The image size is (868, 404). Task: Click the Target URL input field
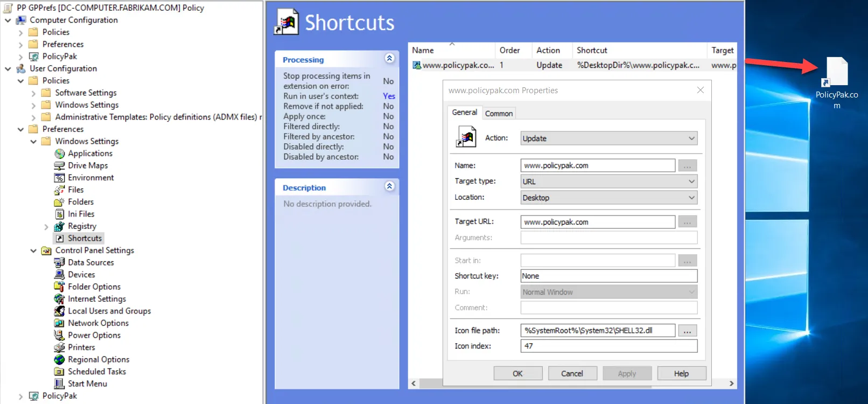click(598, 222)
